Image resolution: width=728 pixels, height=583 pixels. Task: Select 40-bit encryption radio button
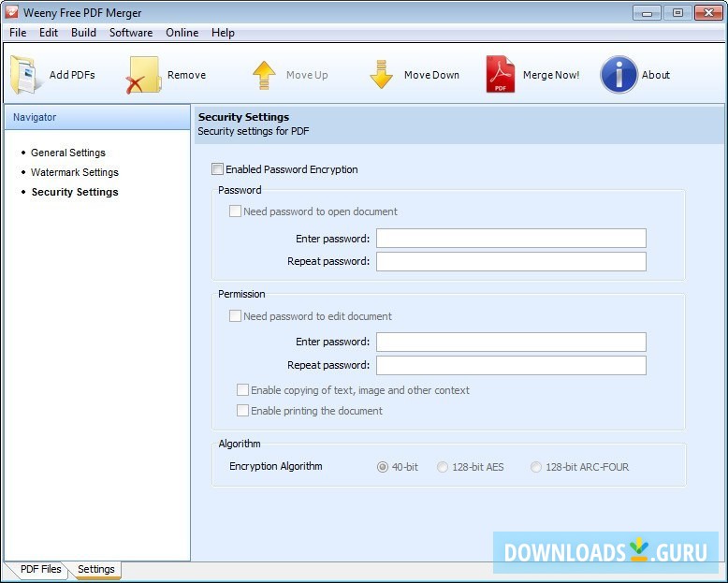tap(383, 467)
